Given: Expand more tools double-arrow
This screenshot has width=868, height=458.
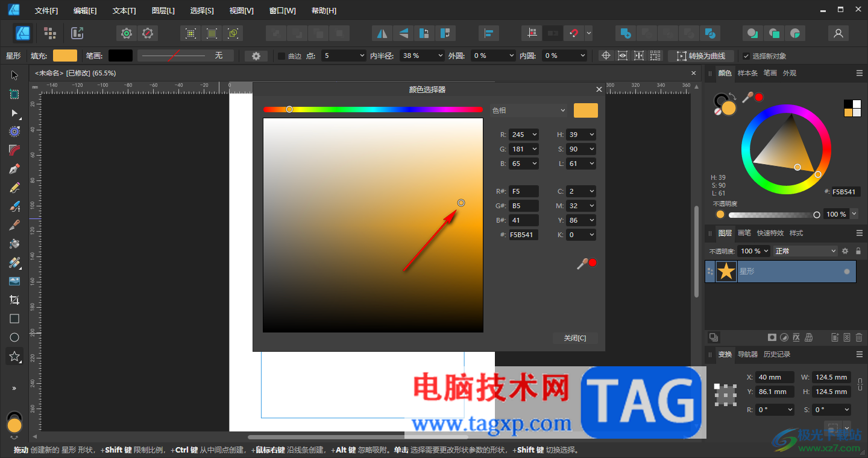Looking at the screenshot, I should click(14, 389).
